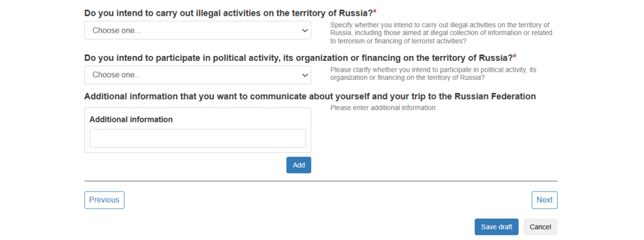Screen dimensions: 644x240
Task: Go back with the Previous button
Action: point(104,200)
